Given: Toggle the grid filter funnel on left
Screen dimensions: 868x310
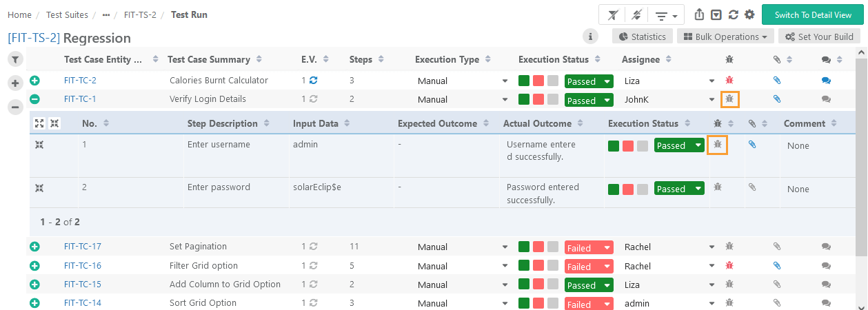Looking at the screenshot, I should click(15, 60).
